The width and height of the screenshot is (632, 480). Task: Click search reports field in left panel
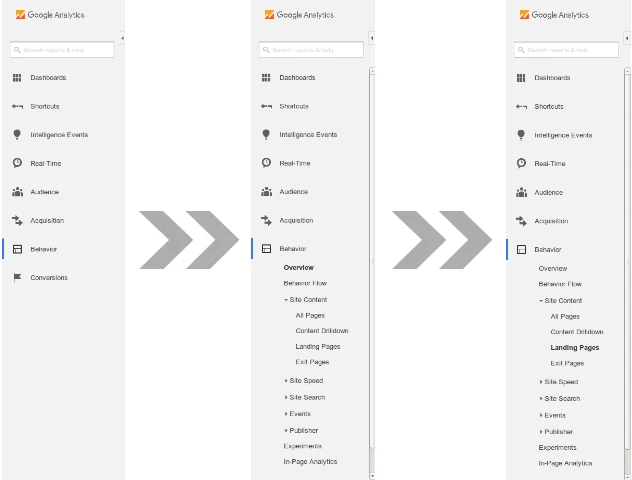62,50
